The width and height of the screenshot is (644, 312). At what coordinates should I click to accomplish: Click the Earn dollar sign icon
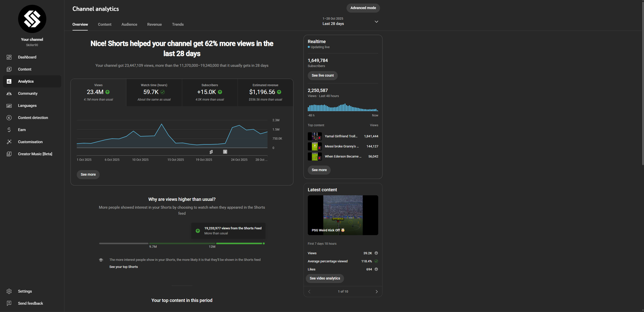click(9, 130)
